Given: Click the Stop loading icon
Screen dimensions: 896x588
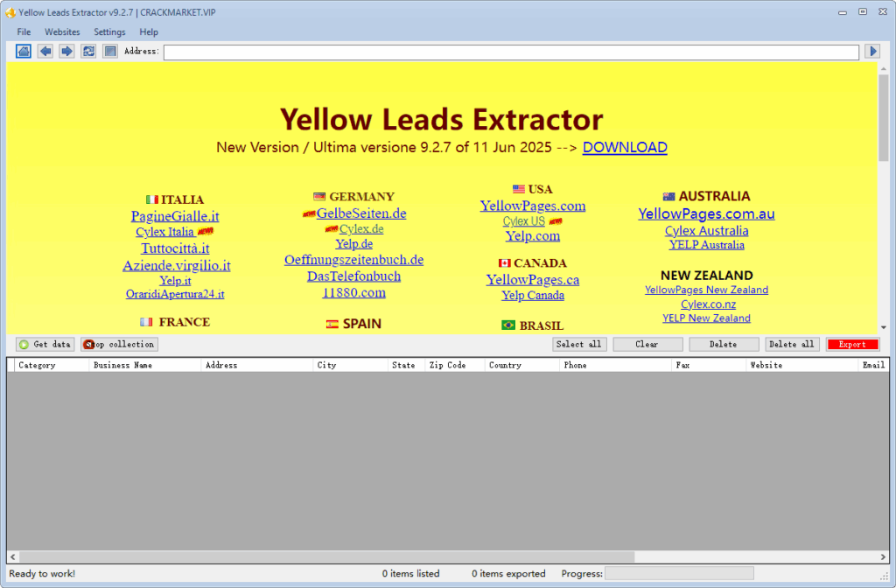Looking at the screenshot, I should [110, 52].
